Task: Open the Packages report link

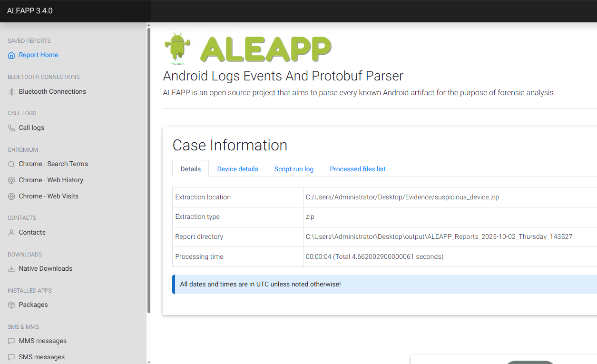Action: click(x=33, y=305)
